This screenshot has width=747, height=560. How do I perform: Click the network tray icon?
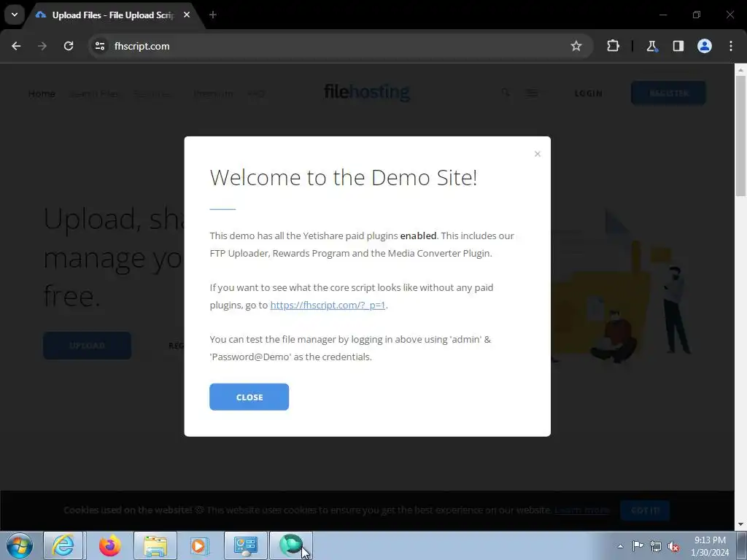tap(656, 546)
